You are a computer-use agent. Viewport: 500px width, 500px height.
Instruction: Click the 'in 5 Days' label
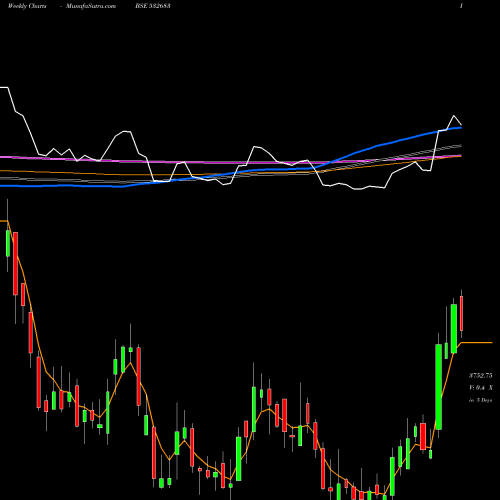pyautogui.click(x=481, y=400)
